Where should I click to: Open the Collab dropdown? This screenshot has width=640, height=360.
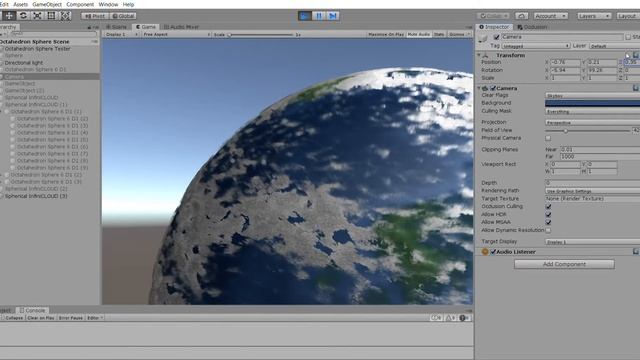point(493,16)
